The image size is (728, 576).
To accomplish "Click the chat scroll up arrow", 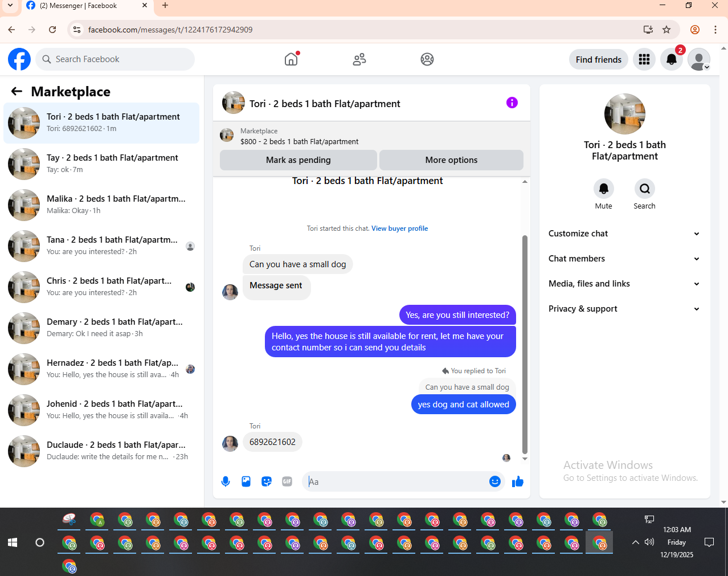I will click(x=525, y=182).
